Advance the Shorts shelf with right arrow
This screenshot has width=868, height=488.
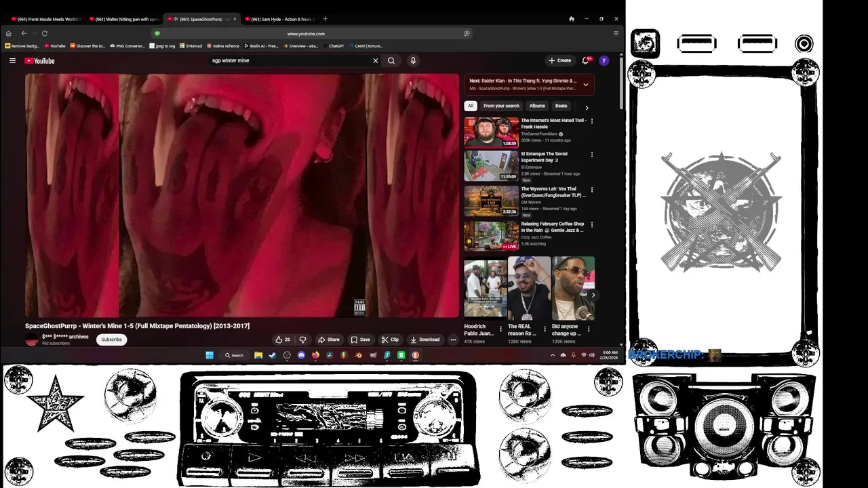point(593,295)
